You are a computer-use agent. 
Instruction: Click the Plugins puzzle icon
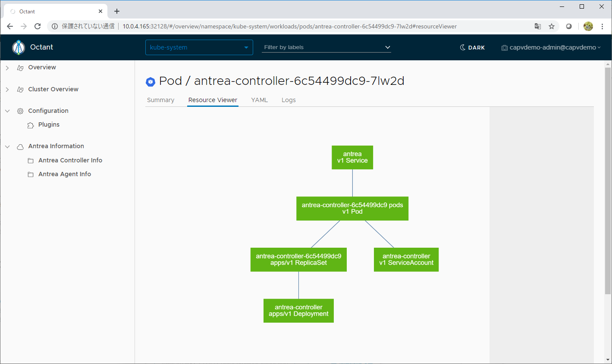[x=31, y=125]
